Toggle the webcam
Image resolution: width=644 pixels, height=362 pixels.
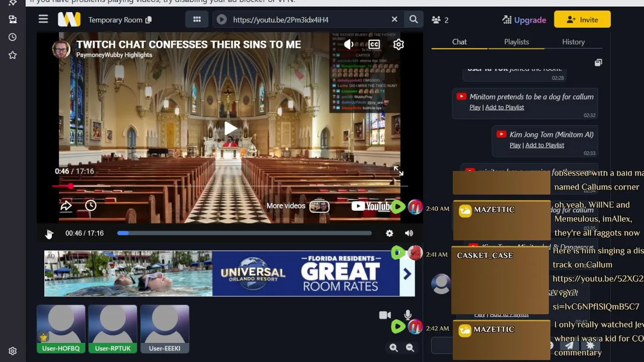385,315
